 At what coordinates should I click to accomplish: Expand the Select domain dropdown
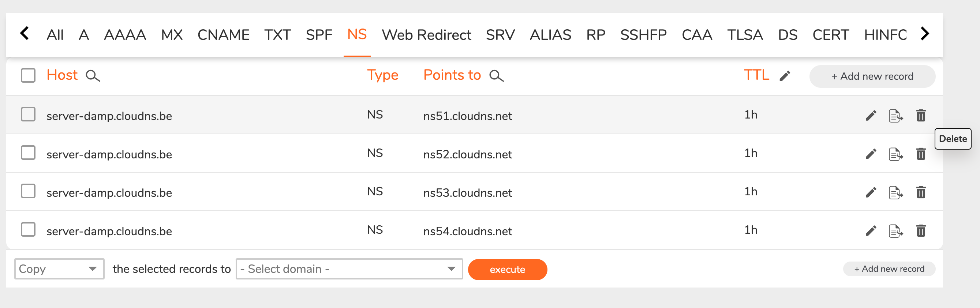(x=349, y=269)
